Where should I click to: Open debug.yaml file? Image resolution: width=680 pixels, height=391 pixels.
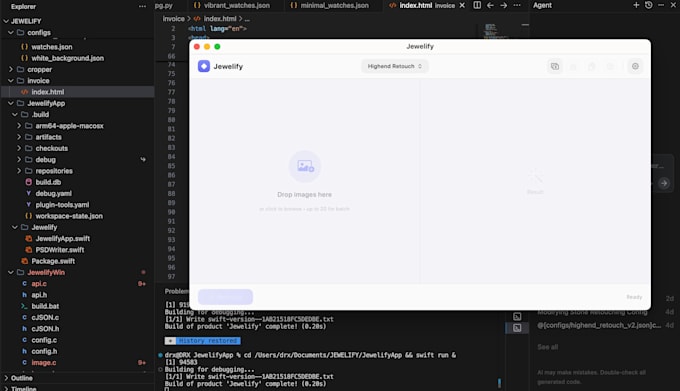tap(53, 193)
